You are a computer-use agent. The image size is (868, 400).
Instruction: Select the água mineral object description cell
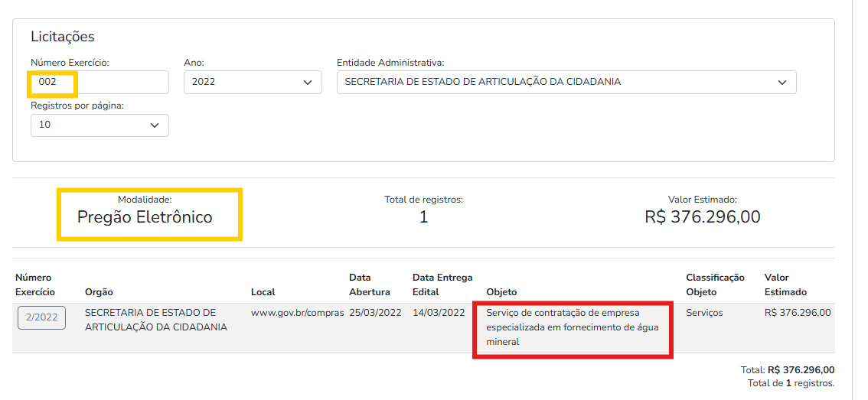573,327
